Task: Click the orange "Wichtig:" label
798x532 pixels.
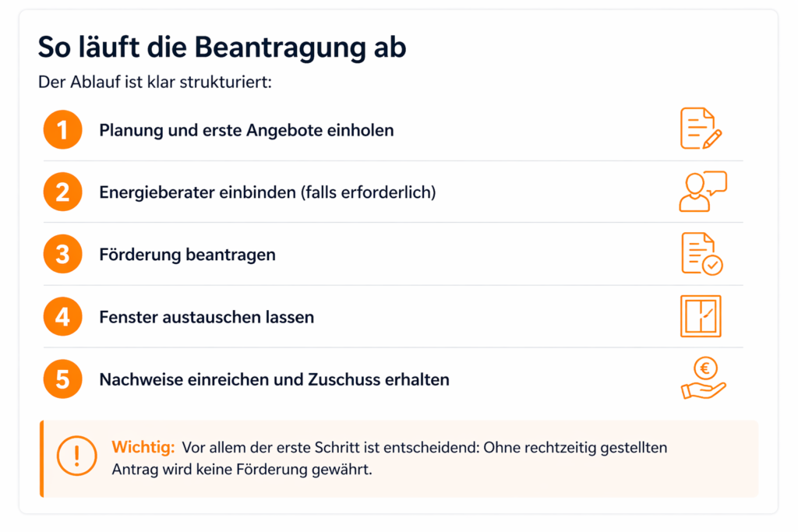Action: pyautogui.click(x=144, y=448)
